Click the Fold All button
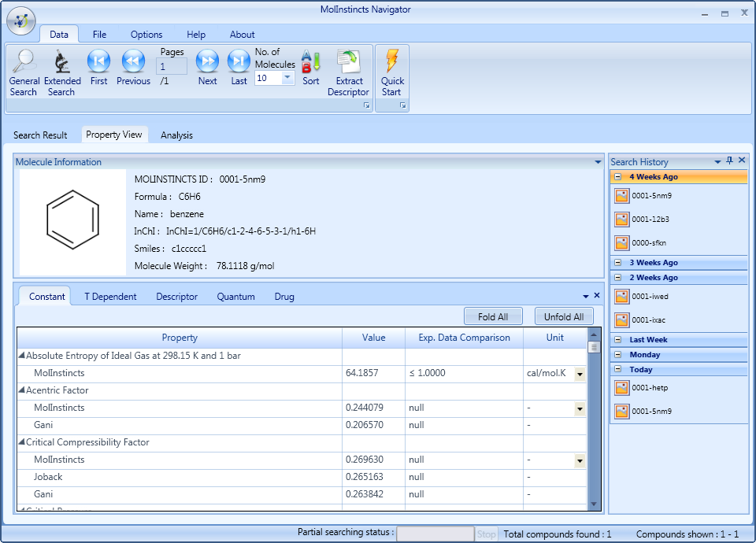The image size is (756, 543). pos(493,316)
